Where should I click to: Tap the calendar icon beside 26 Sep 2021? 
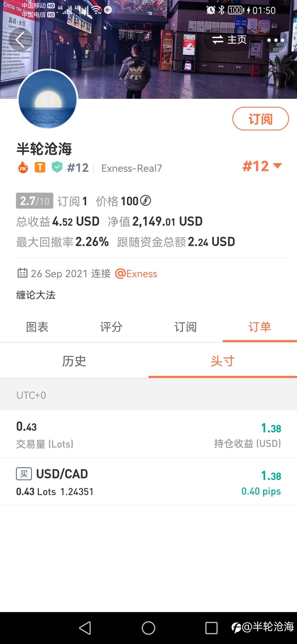point(22,273)
